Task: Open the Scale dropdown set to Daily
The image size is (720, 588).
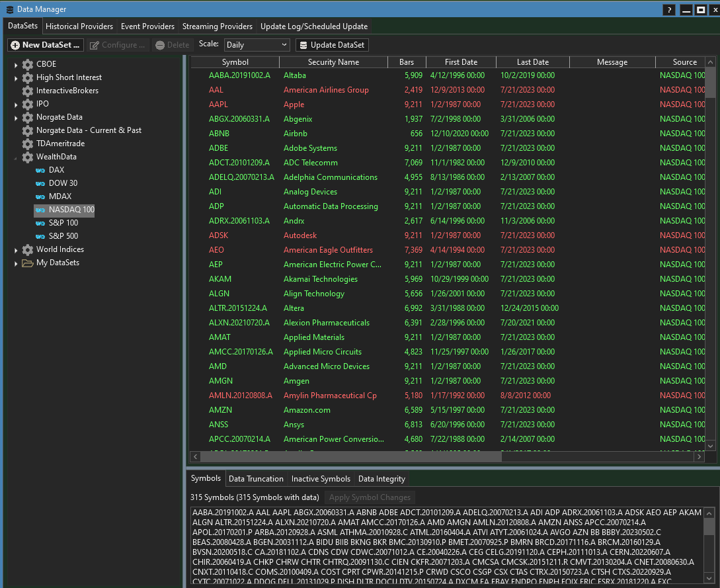Action: (x=257, y=45)
